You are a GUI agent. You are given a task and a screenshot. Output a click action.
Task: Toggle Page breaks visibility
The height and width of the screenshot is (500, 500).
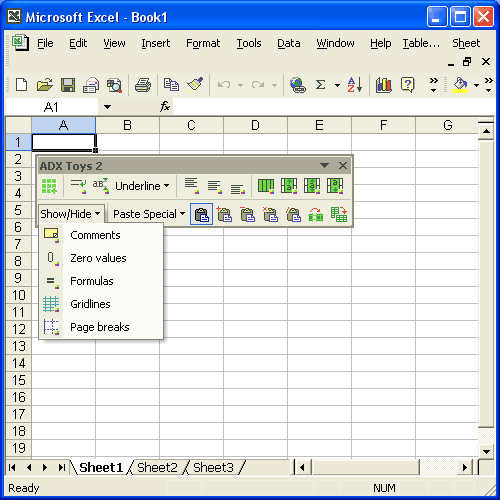(101, 327)
